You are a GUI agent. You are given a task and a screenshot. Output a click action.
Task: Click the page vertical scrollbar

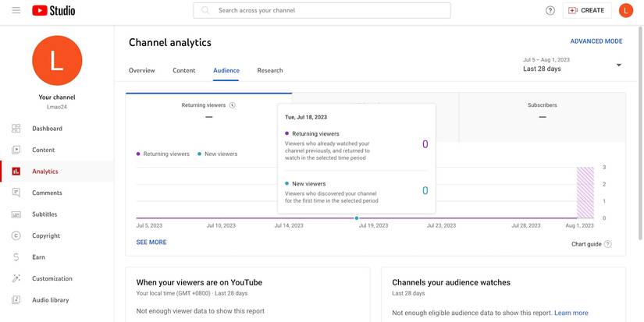[641, 133]
